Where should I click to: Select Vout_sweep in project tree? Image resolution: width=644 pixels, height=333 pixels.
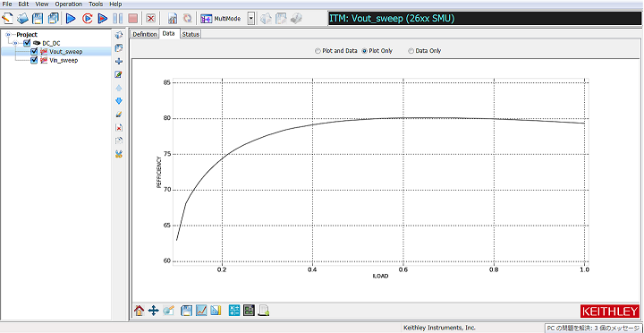[65, 52]
